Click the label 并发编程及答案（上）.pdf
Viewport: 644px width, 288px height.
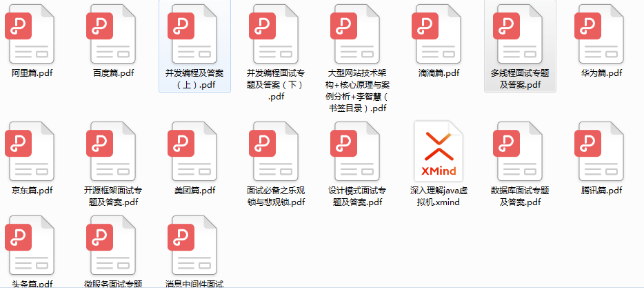point(194,79)
